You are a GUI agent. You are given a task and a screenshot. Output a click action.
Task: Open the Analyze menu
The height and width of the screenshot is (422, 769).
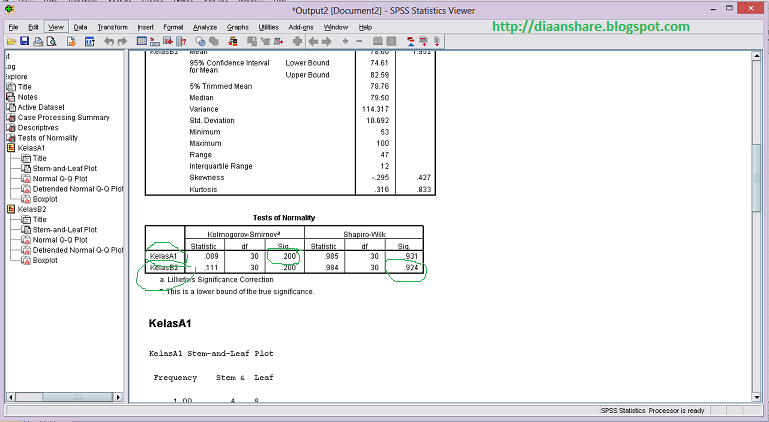click(x=205, y=27)
